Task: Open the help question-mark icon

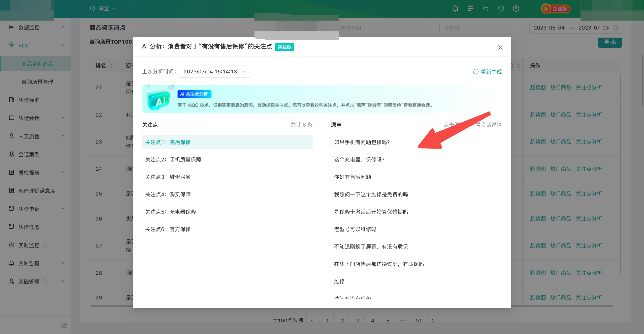Action: [x=516, y=9]
